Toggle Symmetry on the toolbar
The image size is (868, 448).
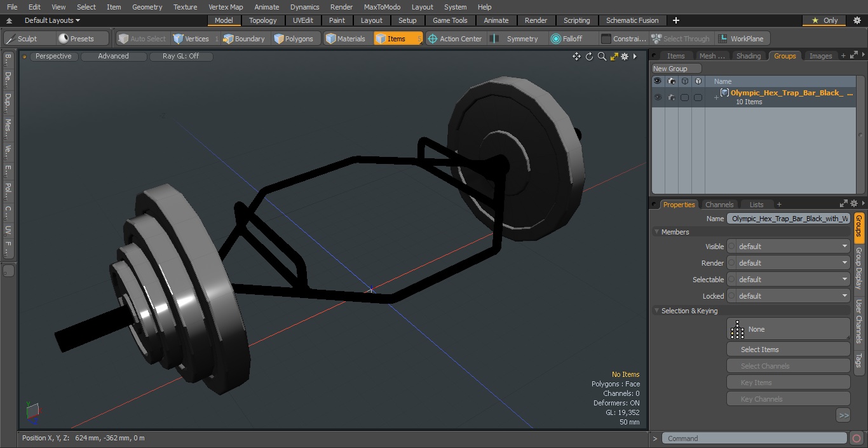tap(515, 39)
